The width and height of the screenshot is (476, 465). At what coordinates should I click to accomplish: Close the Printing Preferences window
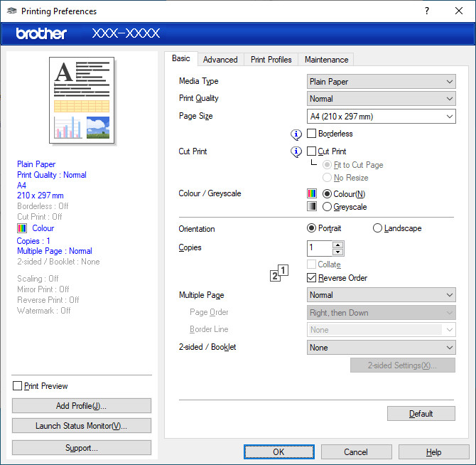(459, 11)
